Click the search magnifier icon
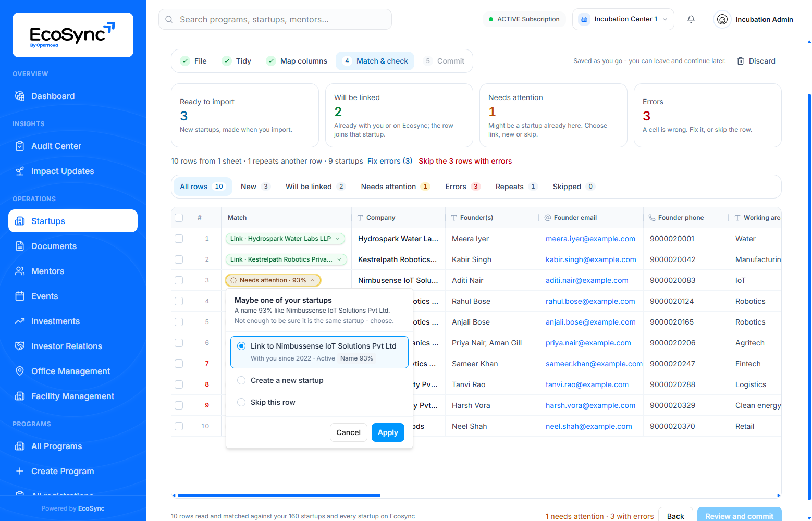Image resolution: width=812 pixels, height=521 pixels. tap(169, 19)
